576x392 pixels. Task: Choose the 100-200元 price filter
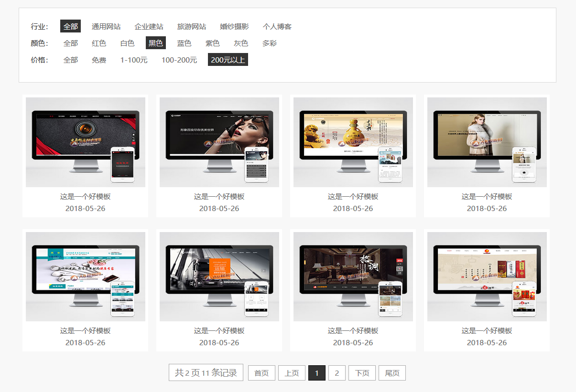pos(179,60)
